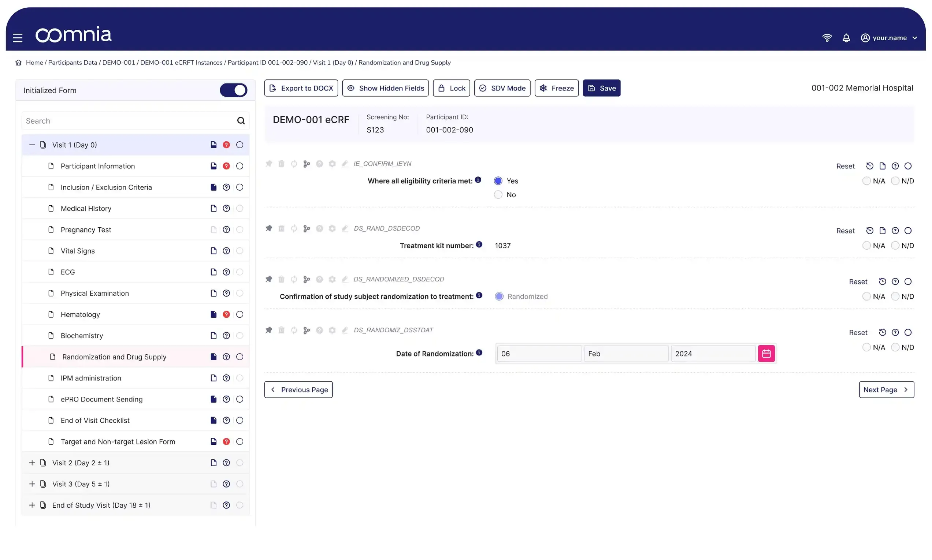The width and height of the screenshot is (932, 560).
Task: Open note icon for Treatment kit number field
Action: tap(882, 231)
